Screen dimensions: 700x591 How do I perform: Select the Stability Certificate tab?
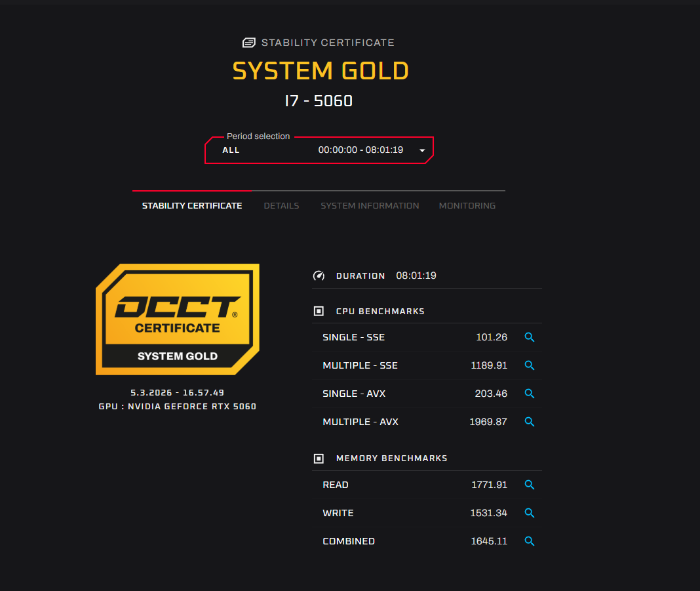(192, 205)
